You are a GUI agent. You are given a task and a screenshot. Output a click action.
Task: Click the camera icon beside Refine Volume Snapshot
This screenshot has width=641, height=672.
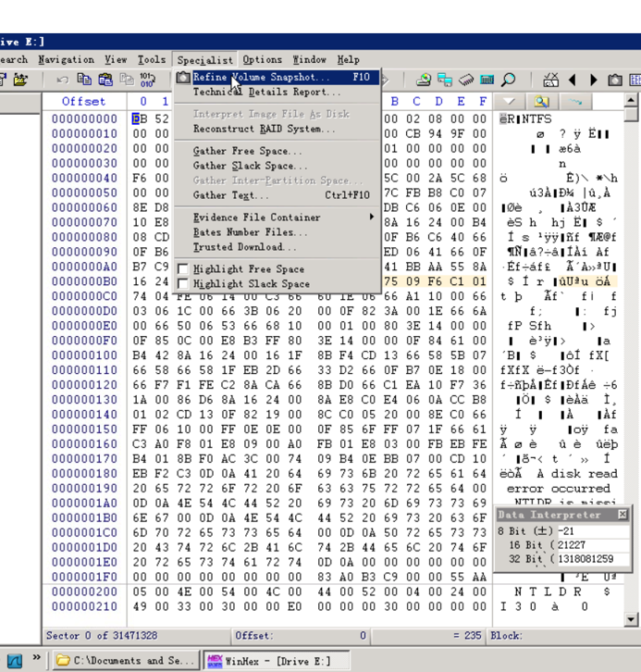[x=183, y=77]
